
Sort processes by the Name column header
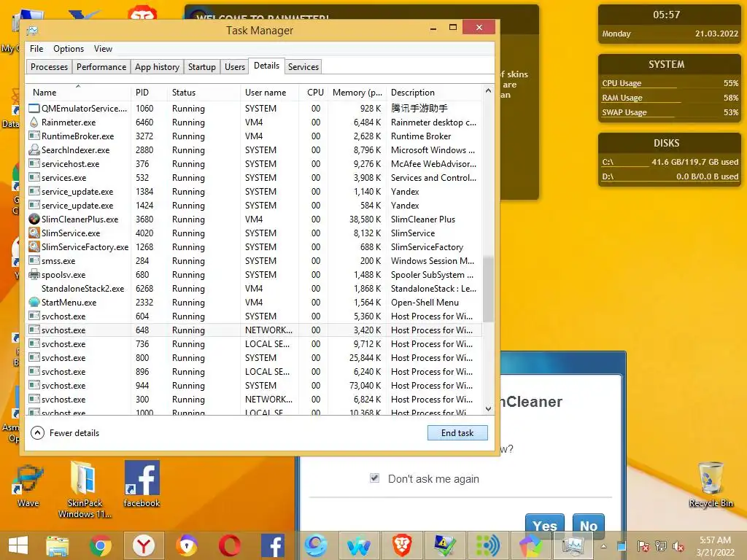pos(79,93)
